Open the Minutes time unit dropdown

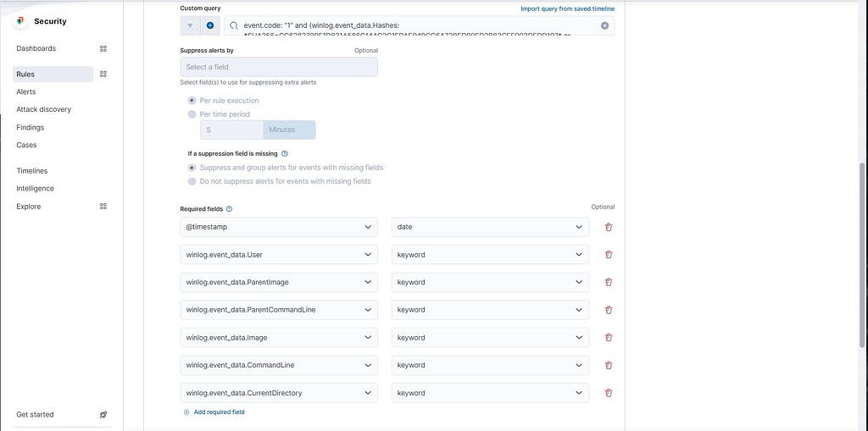point(289,130)
